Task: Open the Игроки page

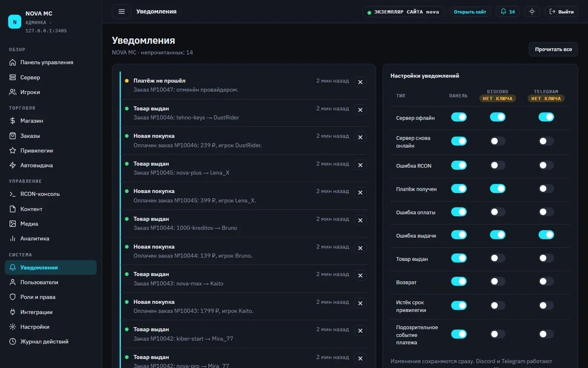Action: [51, 92]
